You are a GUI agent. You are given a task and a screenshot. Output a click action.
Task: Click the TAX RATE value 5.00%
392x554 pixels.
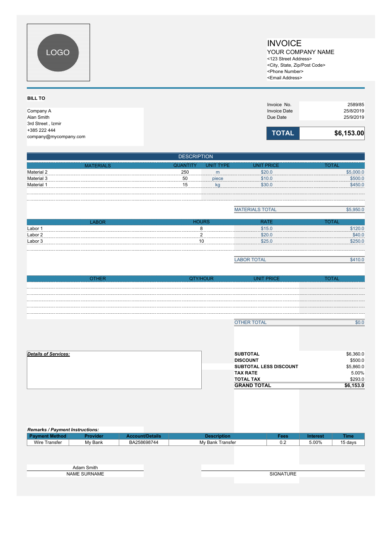click(358, 373)
